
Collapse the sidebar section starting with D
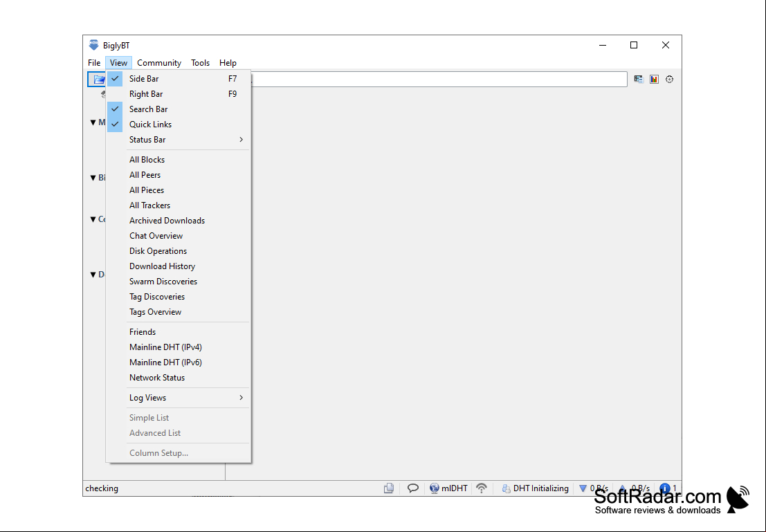(x=93, y=275)
